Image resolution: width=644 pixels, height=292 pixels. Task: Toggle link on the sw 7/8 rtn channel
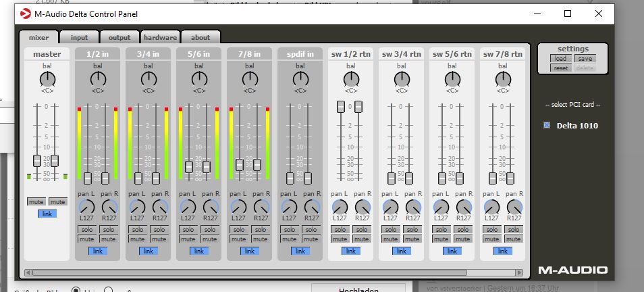coord(503,251)
